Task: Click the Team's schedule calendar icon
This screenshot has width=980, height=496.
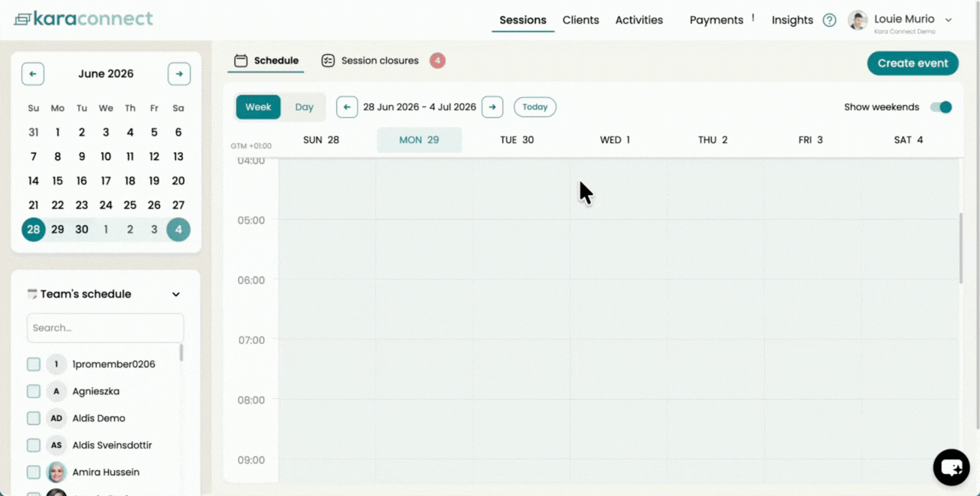Action: point(32,294)
